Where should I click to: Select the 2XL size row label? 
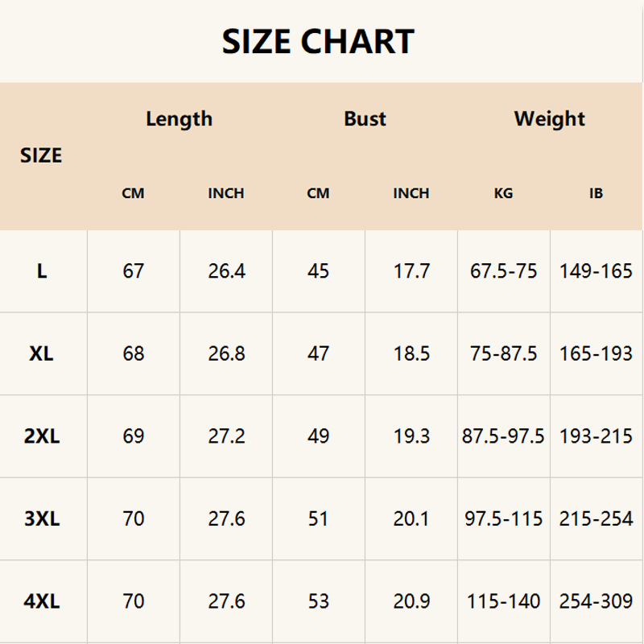pos(42,436)
